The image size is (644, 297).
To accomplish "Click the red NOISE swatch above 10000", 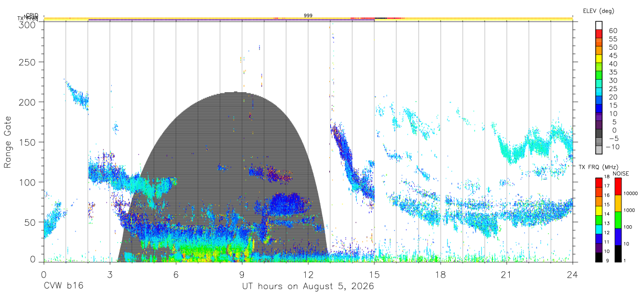I will coord(618,186).
